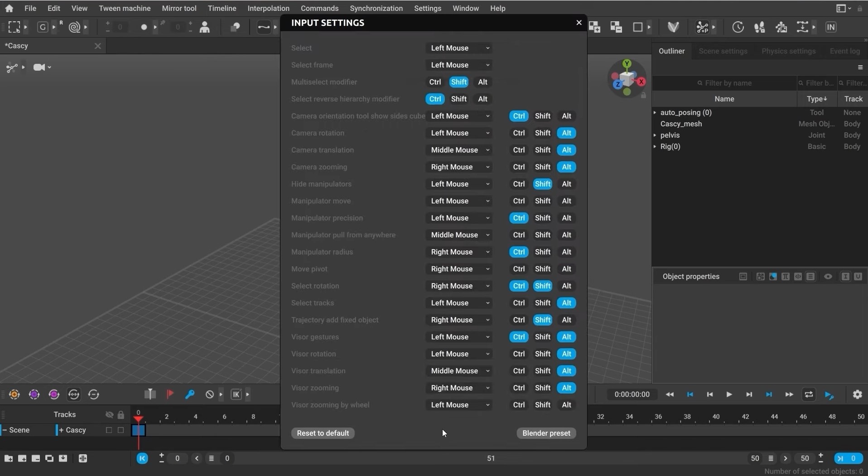Toggle Alt for Visor gestures
The height and width of the screenshot is (476, 868).
(x=566, y=337)
